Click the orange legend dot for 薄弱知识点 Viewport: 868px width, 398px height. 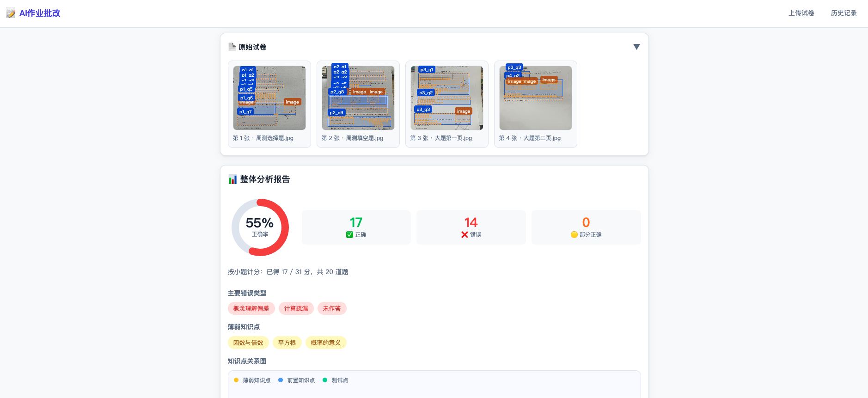236,380
